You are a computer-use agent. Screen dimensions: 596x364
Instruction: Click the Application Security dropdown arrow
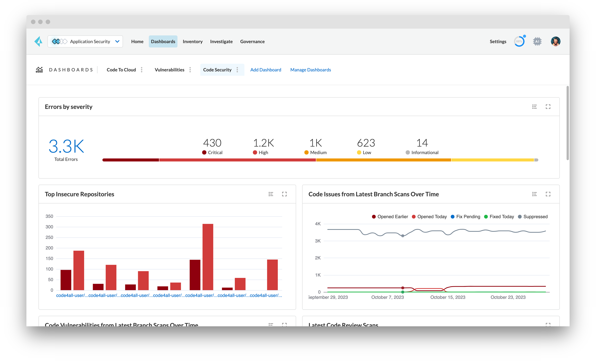click(118, 41)
